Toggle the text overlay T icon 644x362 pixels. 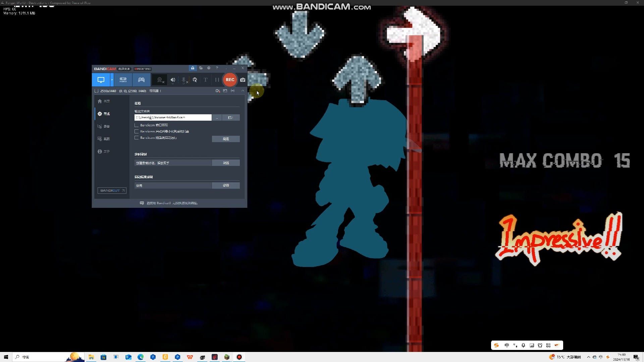click(206, 80)
